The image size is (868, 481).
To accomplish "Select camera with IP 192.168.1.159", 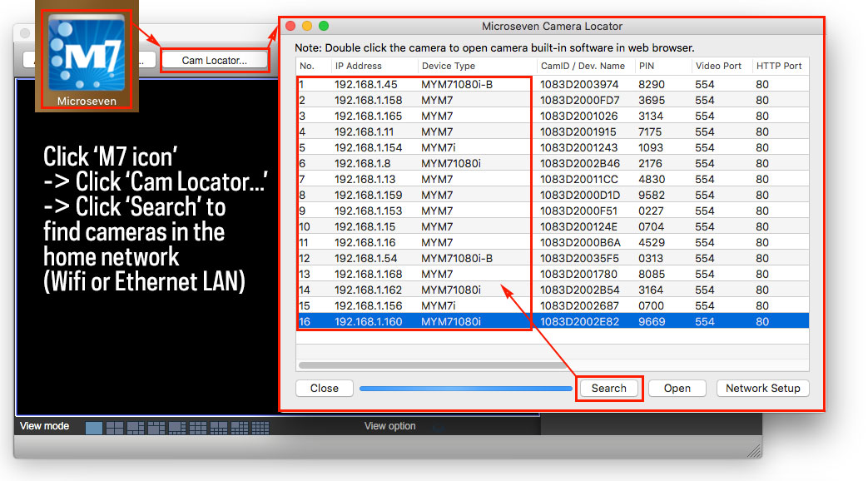I will click(x=368, y=196).
